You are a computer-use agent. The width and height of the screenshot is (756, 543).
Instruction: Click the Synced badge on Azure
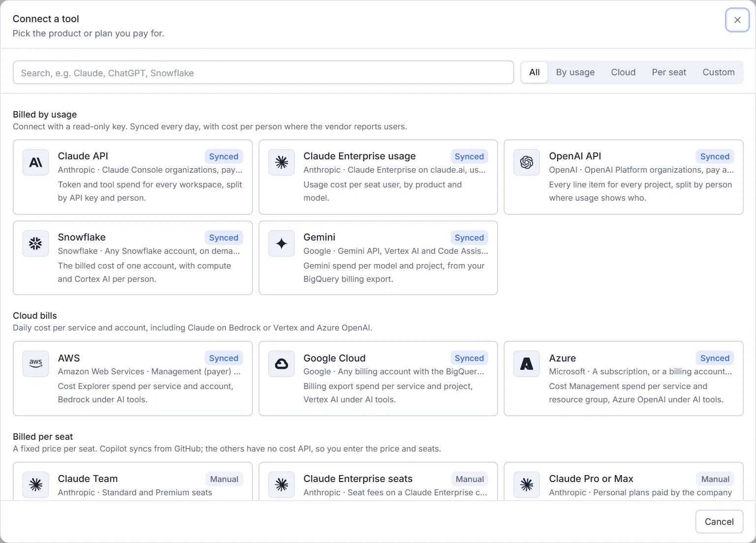715,358
